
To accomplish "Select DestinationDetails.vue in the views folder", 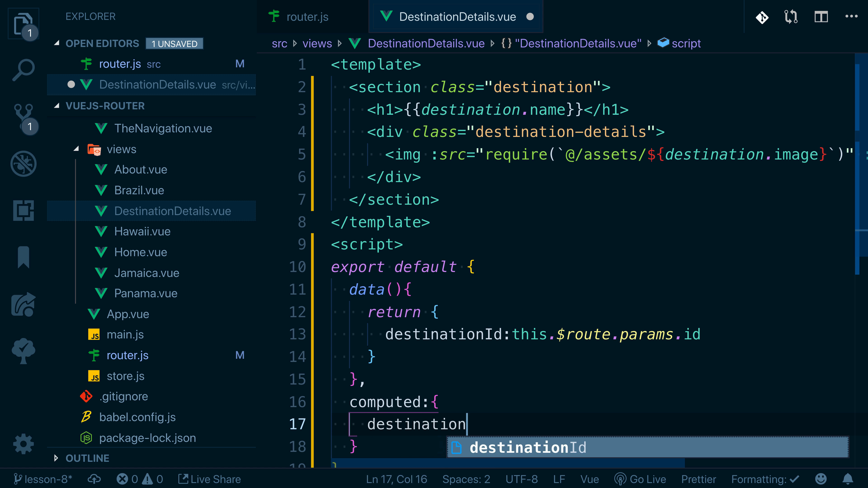I will click(151, 211).
